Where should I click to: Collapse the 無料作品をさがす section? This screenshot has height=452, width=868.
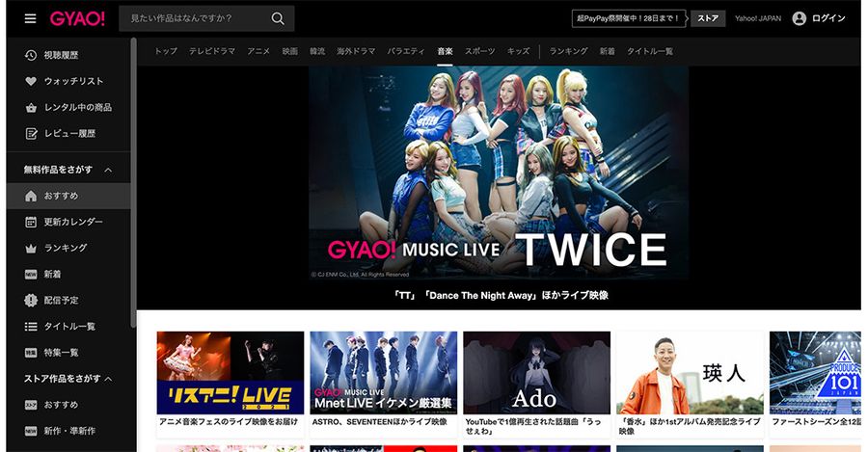108,170
